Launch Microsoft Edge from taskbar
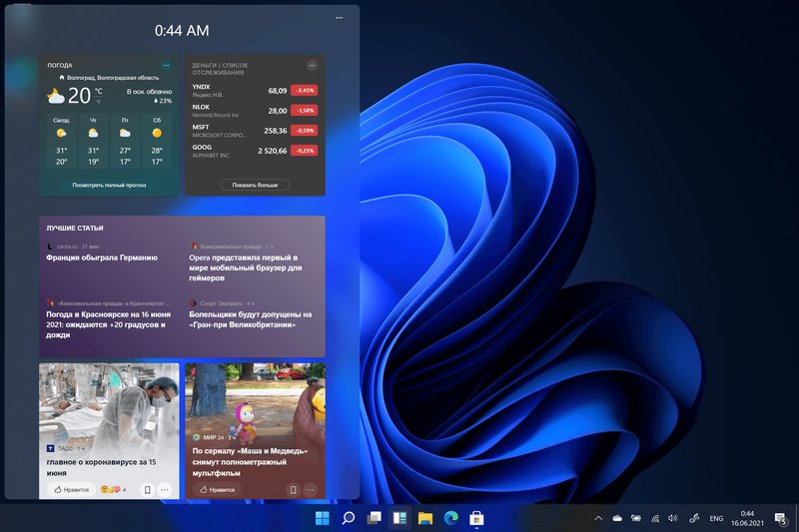The image size is (799, 532). [451, 518]
